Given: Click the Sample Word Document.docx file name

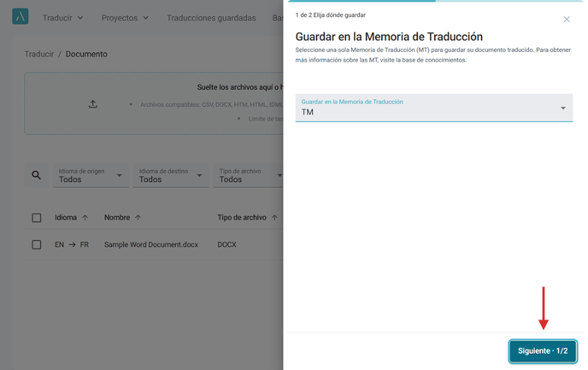Looking at the screenshot, I should (x=151, y=244).
